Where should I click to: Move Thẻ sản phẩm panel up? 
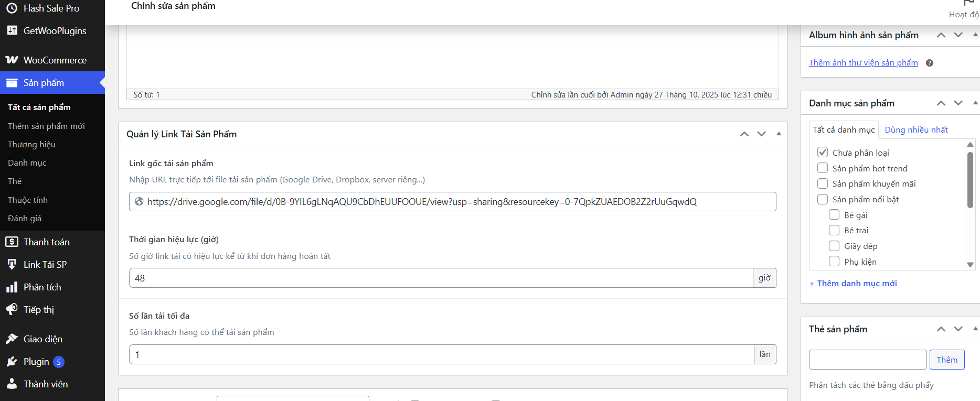[x=941, y=329]
